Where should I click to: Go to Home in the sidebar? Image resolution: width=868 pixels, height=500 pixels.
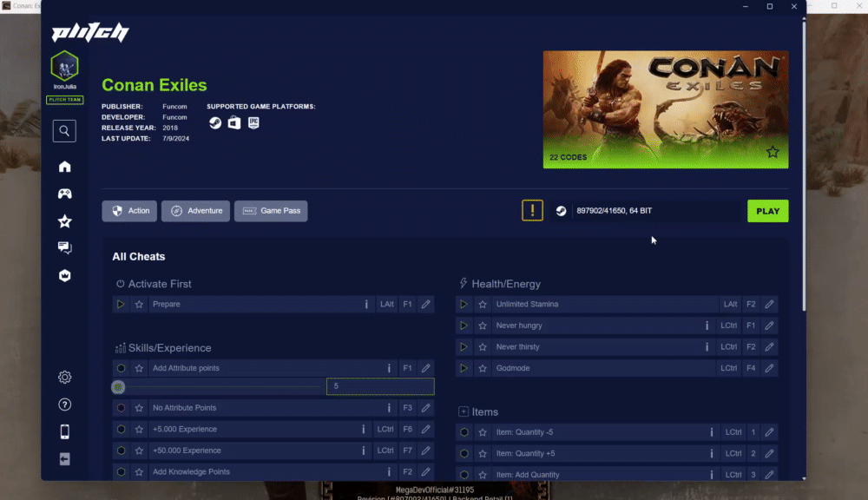click(65, 167)
